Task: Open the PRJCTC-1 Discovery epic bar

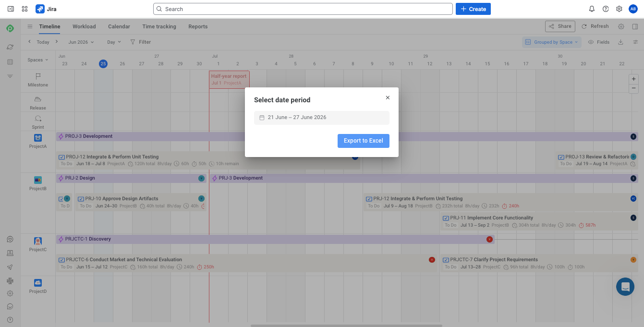Action: click(275, 239)
